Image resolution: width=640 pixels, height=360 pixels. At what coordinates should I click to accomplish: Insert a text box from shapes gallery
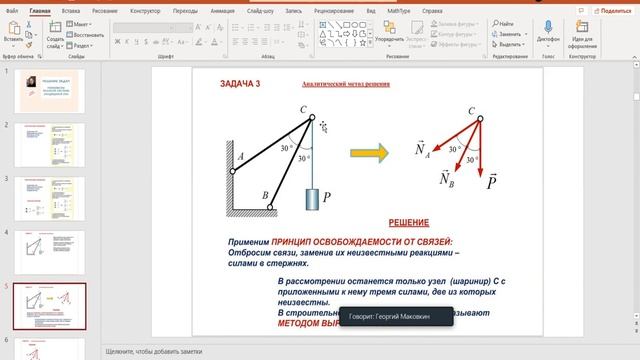pos(323,25)
